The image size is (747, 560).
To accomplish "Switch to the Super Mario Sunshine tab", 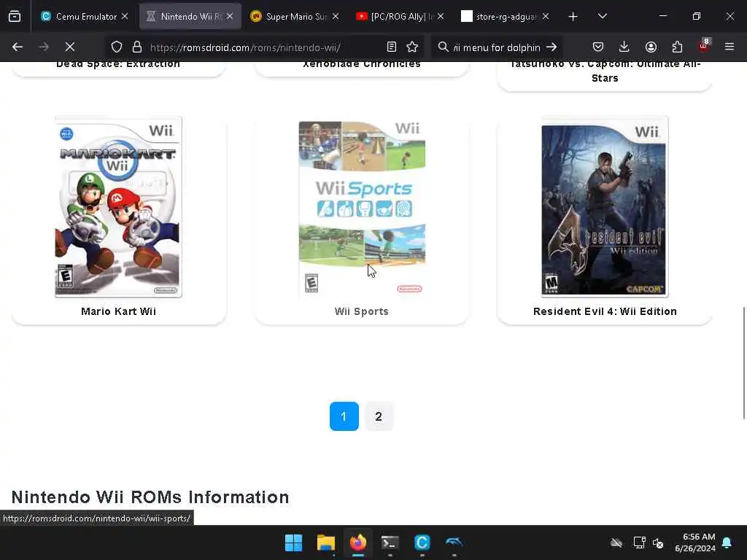I will 295,16.
